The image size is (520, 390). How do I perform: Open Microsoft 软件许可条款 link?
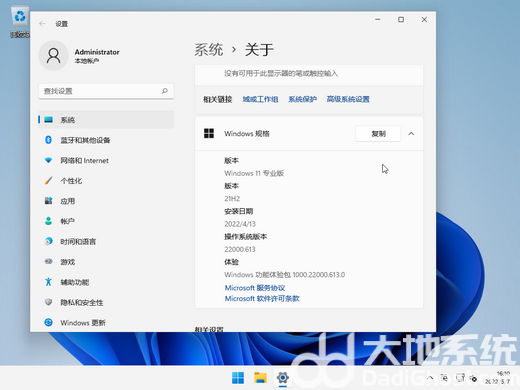pyautogui.click(x=262, y=299)
